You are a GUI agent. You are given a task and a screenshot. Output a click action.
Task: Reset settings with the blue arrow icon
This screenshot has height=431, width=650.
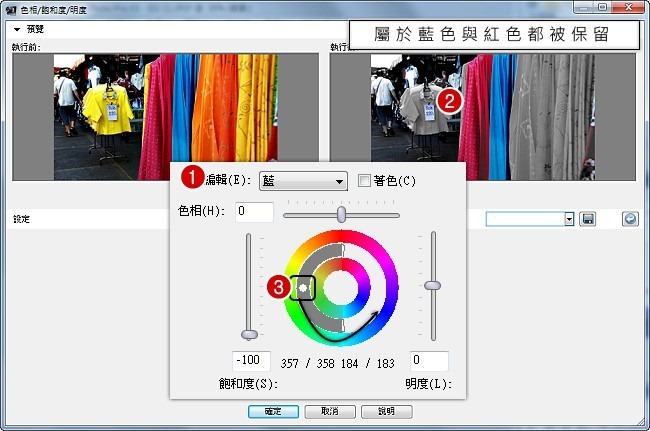click(x=630, y=219)
